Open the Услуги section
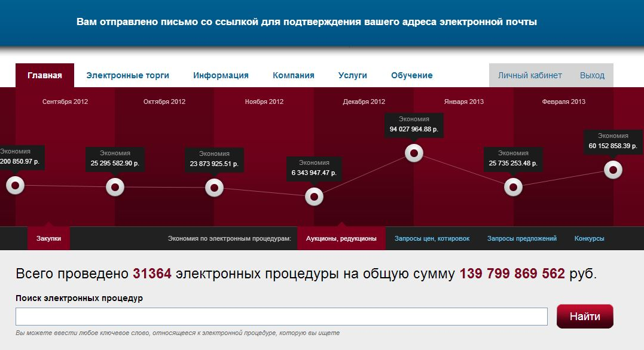The image size is (644, 350). pos(353,75)
